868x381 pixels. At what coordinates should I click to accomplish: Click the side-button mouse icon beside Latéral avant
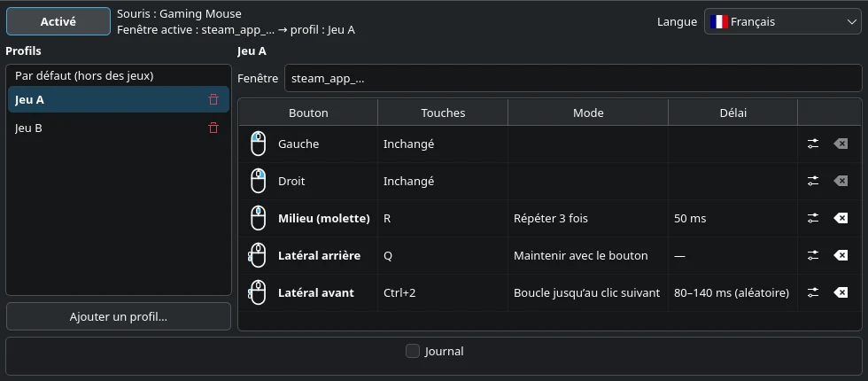(x=257, y=292)
